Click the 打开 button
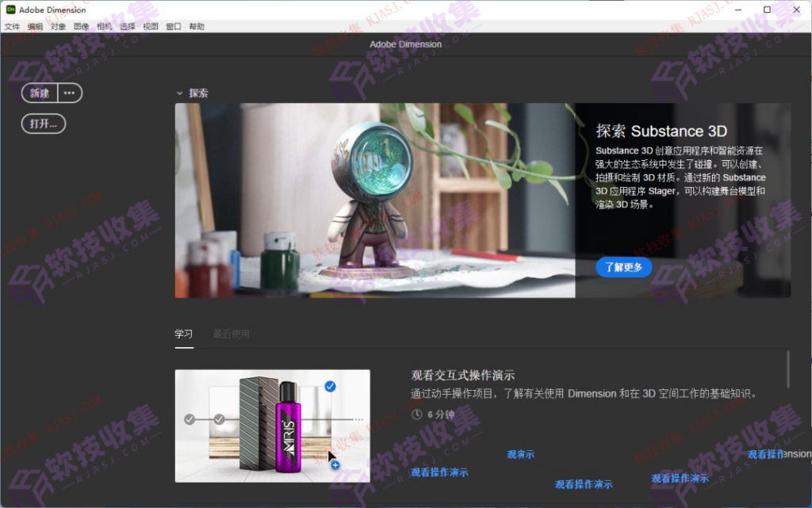Viewport: 812px width, 508px height. tap(43, 123)
